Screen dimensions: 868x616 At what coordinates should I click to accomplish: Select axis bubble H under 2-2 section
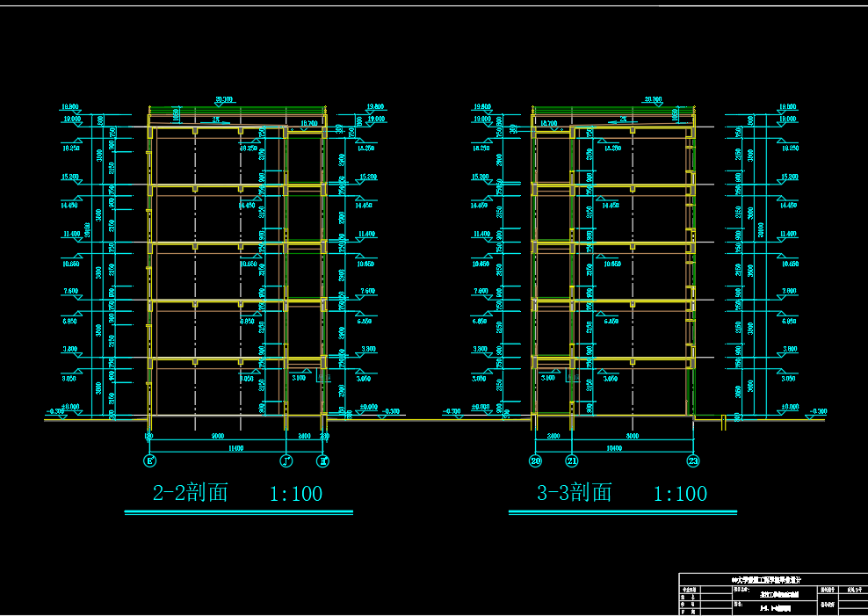[323, 460]
